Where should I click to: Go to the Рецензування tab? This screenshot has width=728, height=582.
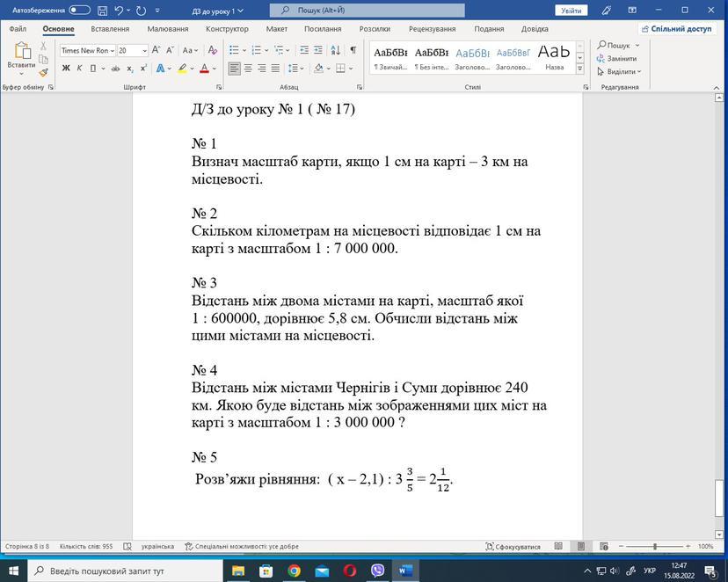pyautogui.click(x=432, y=29)
